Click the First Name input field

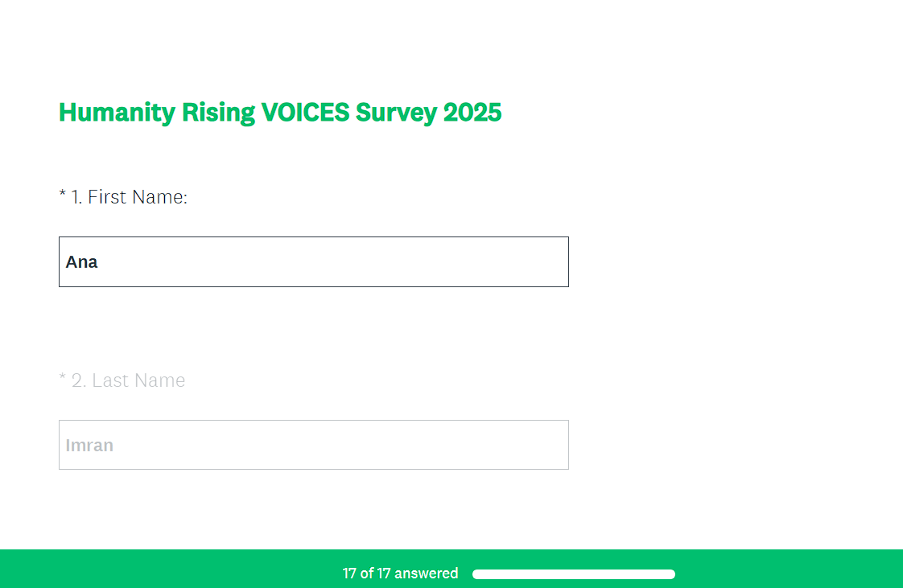click(313, 261)
